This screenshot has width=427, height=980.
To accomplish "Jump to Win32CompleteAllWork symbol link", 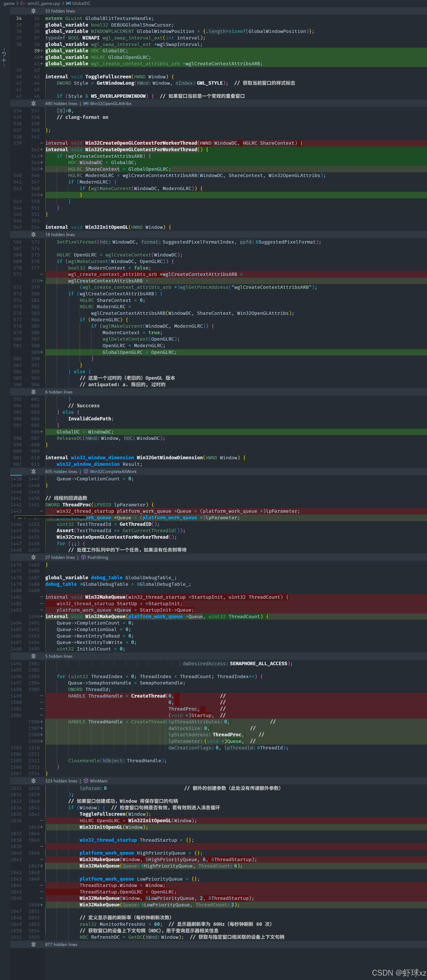I will coord(113,471).
